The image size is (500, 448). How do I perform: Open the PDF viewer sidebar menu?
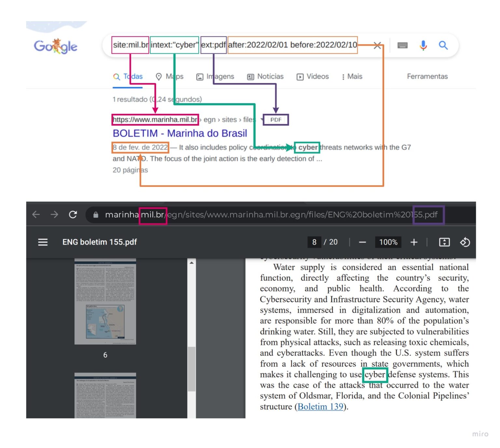point(42,242)
